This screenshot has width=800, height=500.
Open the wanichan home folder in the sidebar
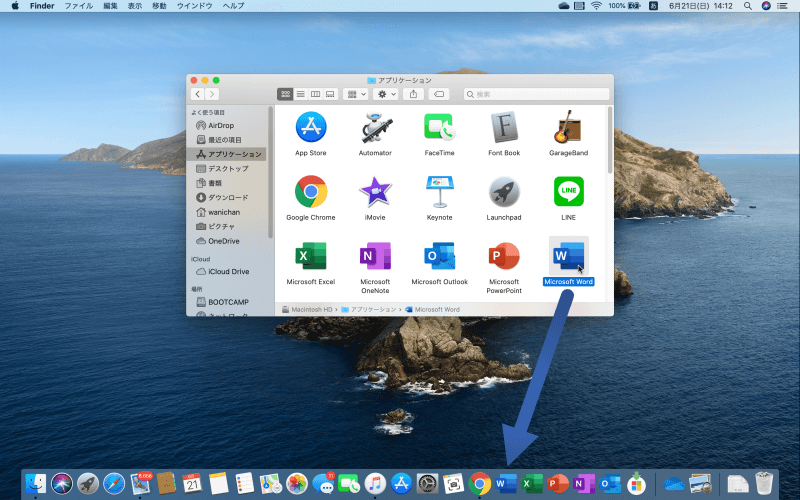[x=226, y=212]
